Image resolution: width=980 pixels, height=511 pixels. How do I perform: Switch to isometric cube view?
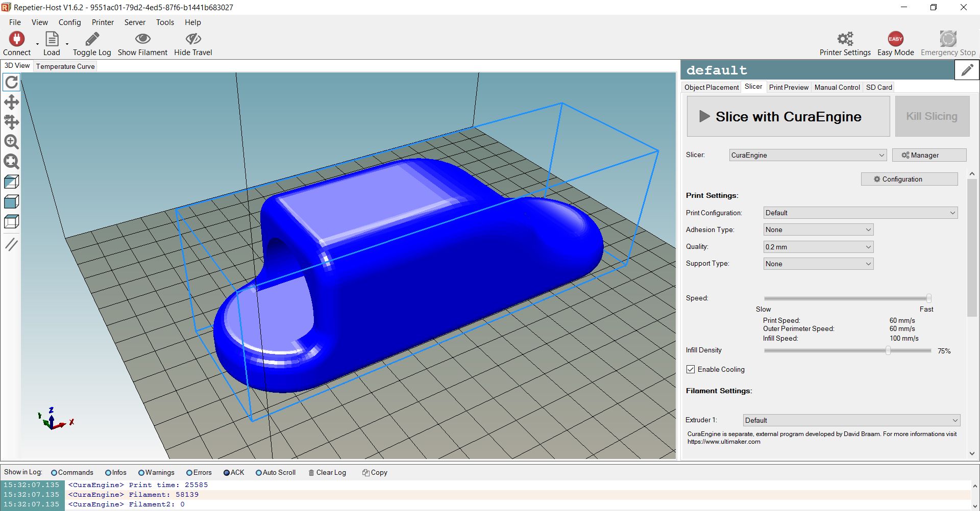(x=11, y=182)
